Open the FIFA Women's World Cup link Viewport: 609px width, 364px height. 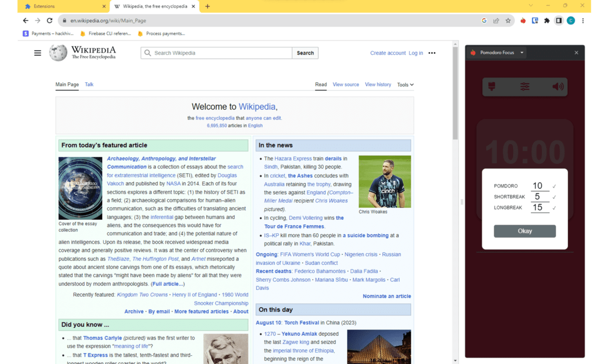tap(310, 254)
